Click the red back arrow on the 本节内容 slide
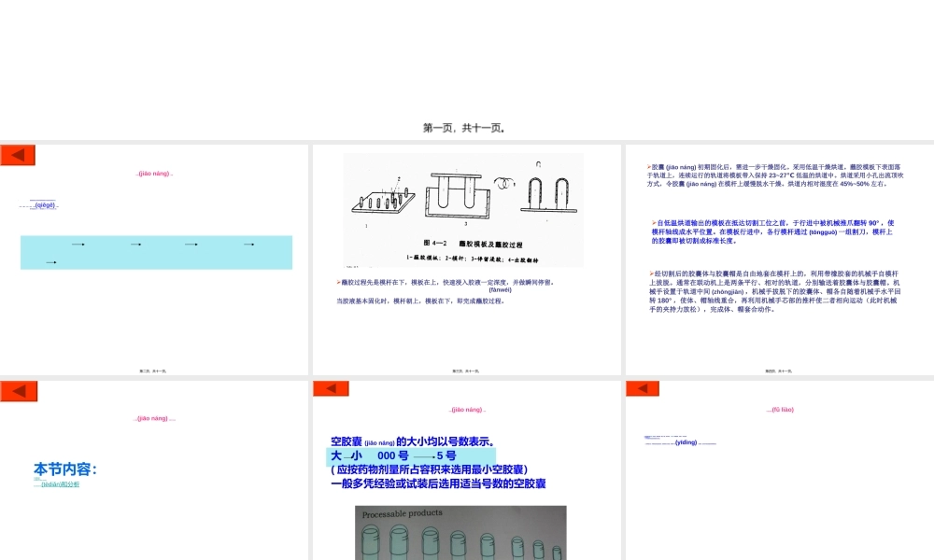 17,390
